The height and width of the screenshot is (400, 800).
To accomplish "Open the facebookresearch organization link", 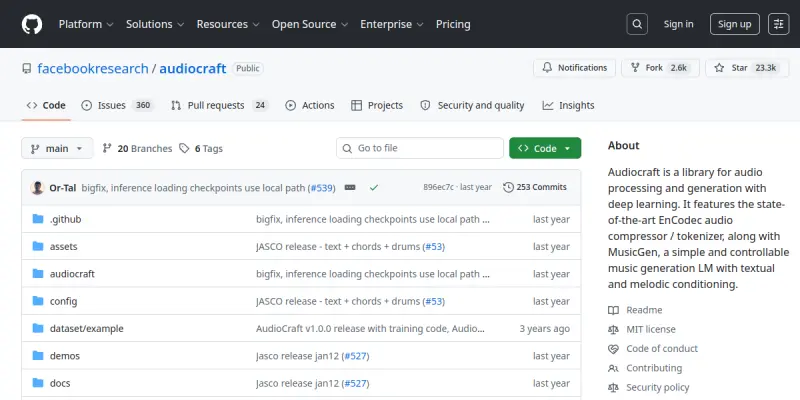I will [93, 68].
